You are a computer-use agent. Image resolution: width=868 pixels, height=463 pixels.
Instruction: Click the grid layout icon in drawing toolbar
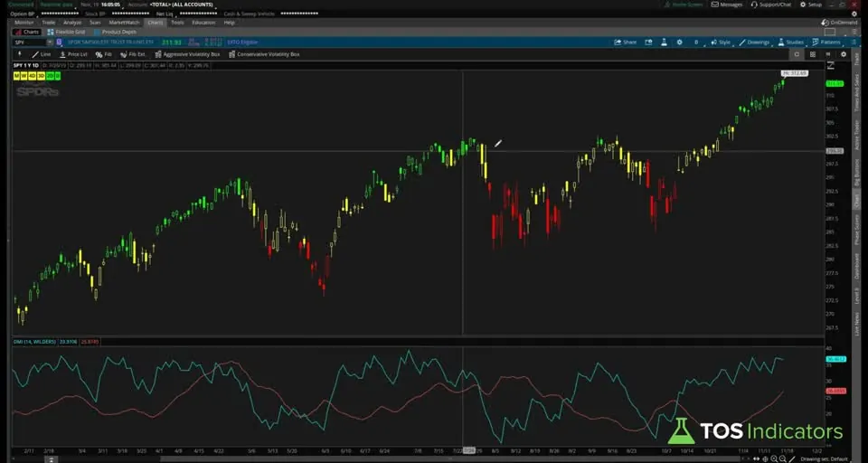click(x=813, y=54)
